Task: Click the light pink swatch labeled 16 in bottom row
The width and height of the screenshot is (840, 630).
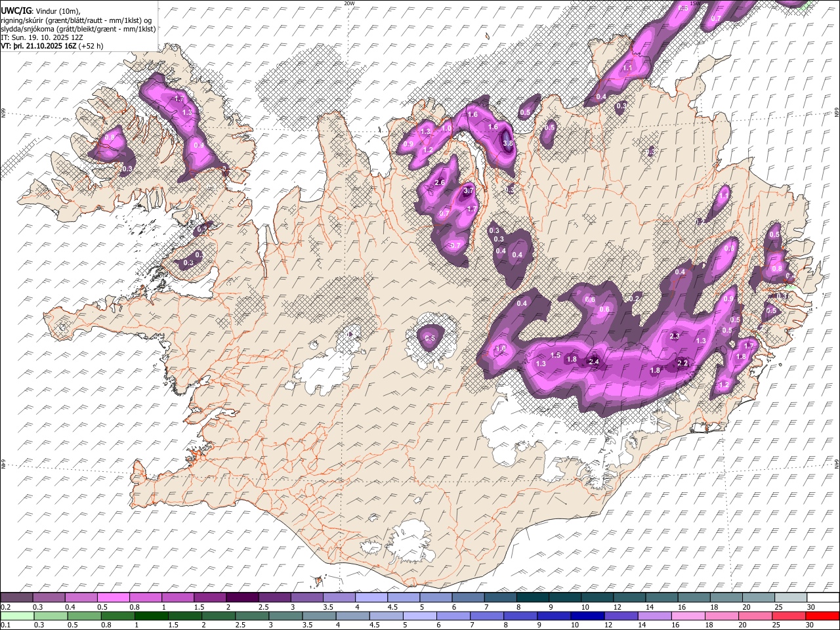Action: tap(688, 616)
